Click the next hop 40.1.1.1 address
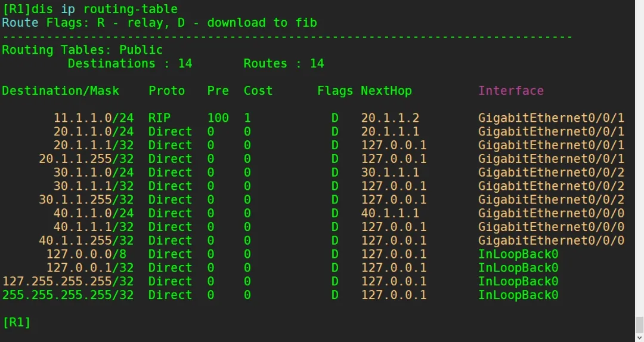644x342 pixels. point(390,213)
